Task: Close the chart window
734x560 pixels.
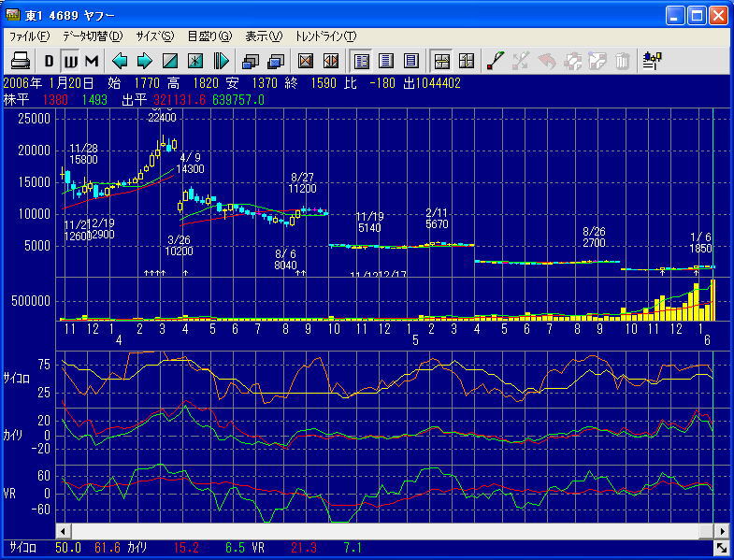Action: point(718,16)
